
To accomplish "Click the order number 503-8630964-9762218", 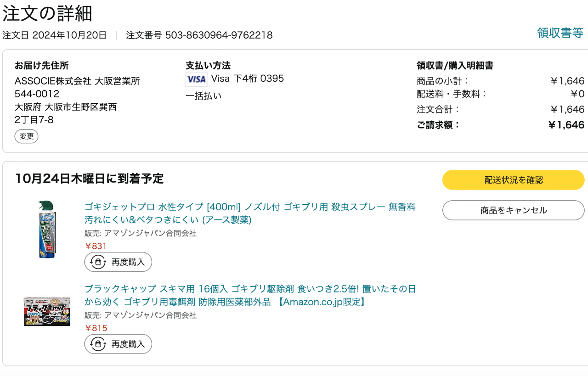I will [x=219, y=35].
